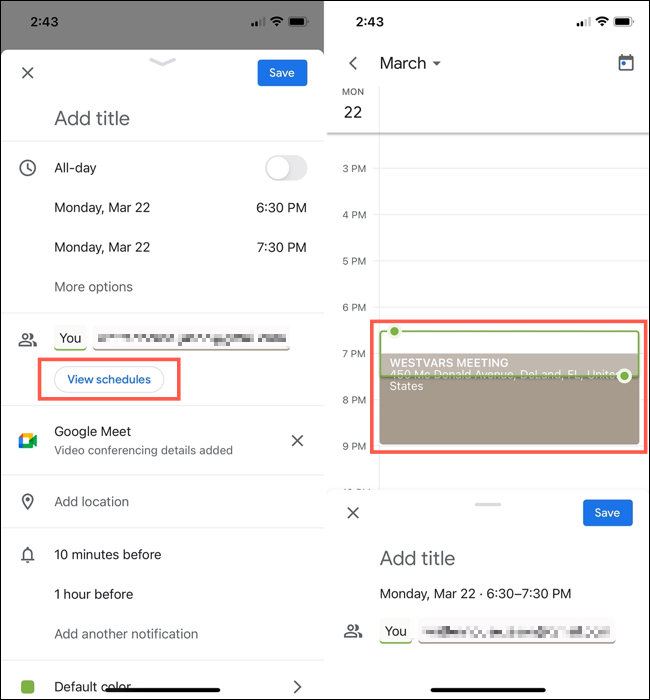The image size is (650, 700).
Task: Tap the Add location field
Action: 92,502
